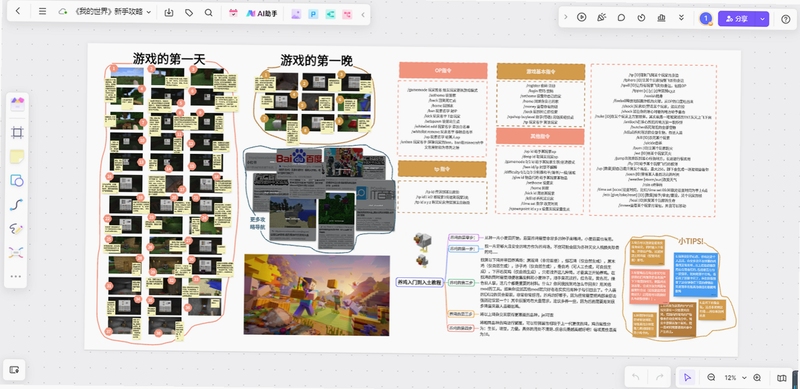The image size is (800, 389).
Task: Open help with the question mark icon
Action: (x=786, y=19)
